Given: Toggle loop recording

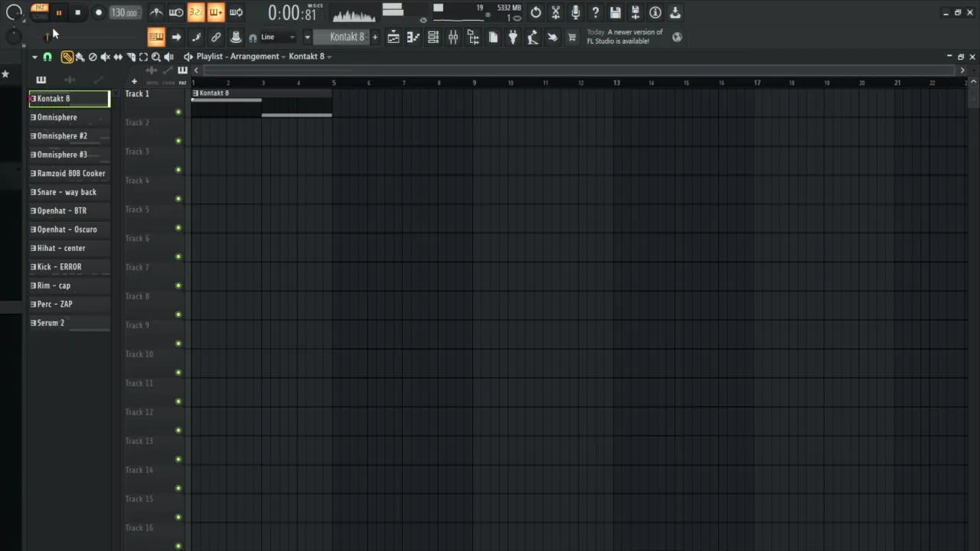Looking at the screenshot, I should [236, 12].
